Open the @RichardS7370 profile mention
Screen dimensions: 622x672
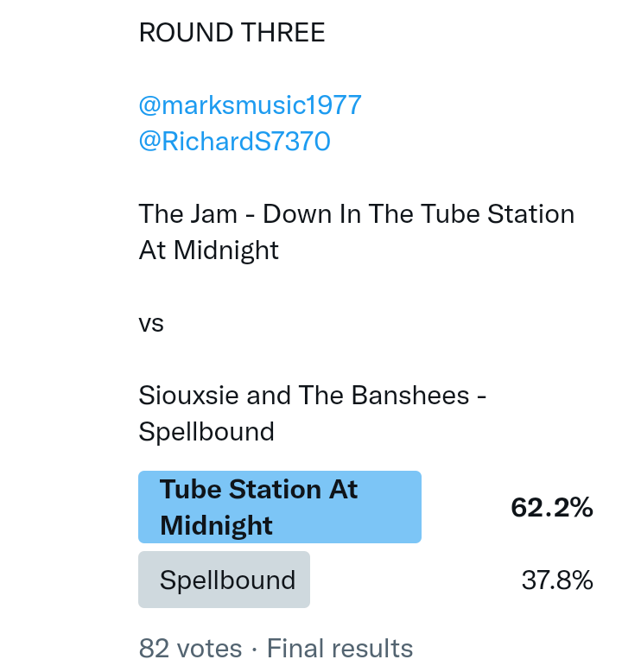(234, 142)
